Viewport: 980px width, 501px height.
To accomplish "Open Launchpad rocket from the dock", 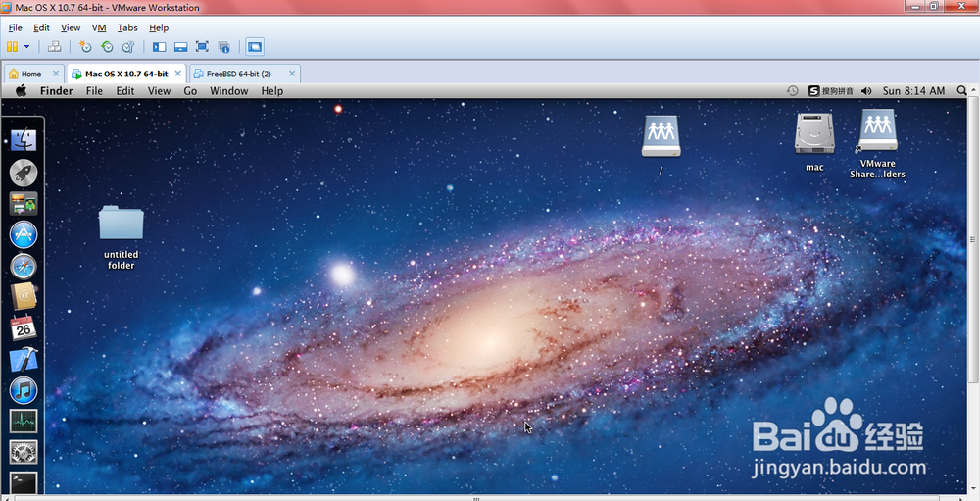I will pos(24,173).
